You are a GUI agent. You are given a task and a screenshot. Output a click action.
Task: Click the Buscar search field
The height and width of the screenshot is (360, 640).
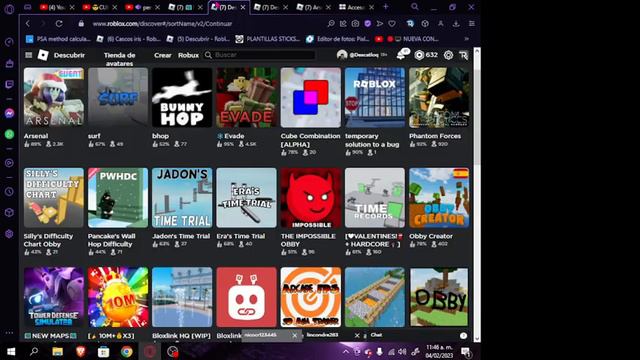point(260,55)
